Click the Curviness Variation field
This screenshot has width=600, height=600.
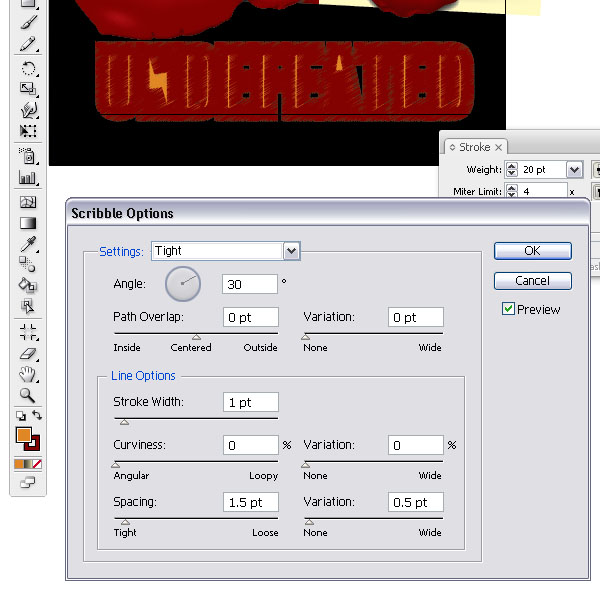point(416,445)
